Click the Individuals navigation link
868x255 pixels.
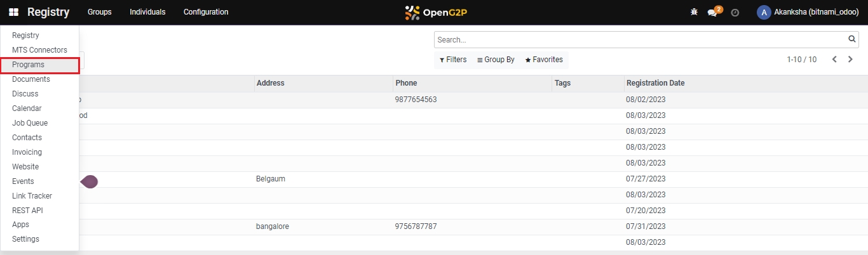(147, 12)
